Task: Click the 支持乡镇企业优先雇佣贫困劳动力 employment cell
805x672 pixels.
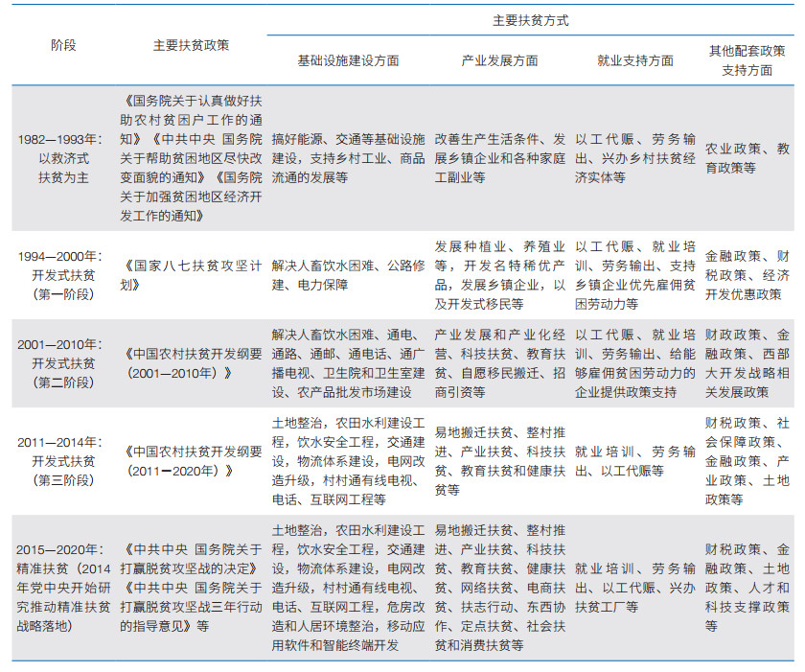Action: click(635, 275)
